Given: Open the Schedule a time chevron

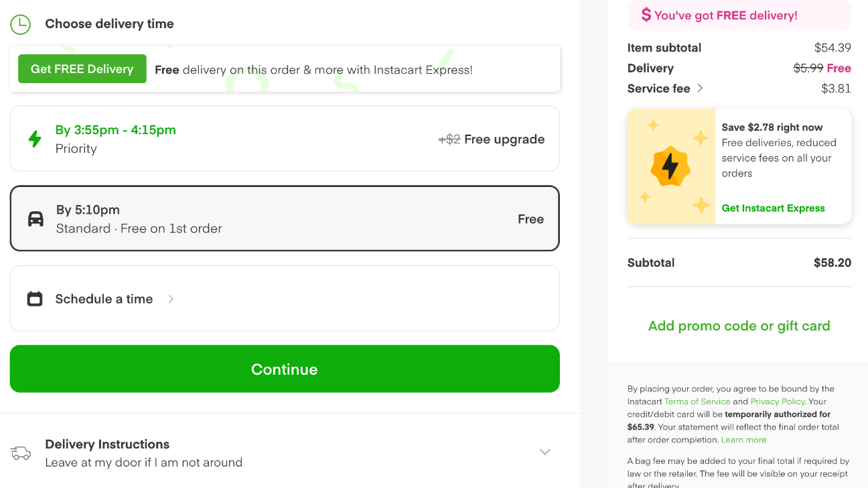Looking at the screenshot, I should pyautogui.click(x=171, y=299).
